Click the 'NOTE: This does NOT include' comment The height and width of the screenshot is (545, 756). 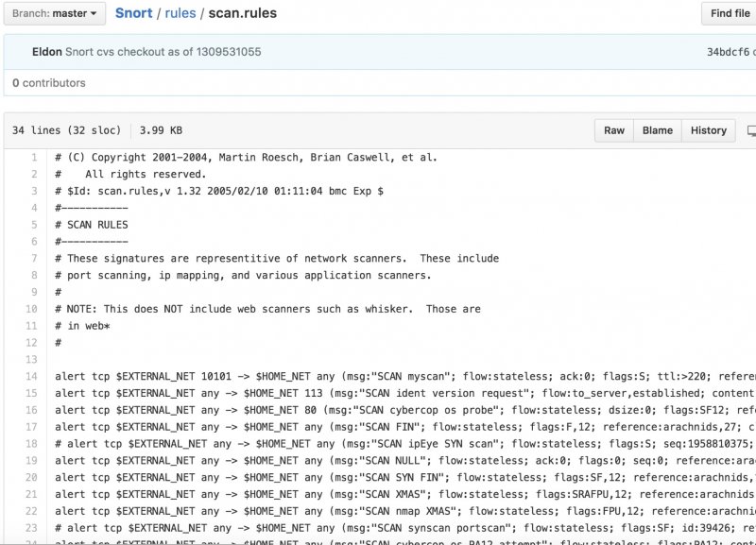pyautogui.click(x=267, y=310)
